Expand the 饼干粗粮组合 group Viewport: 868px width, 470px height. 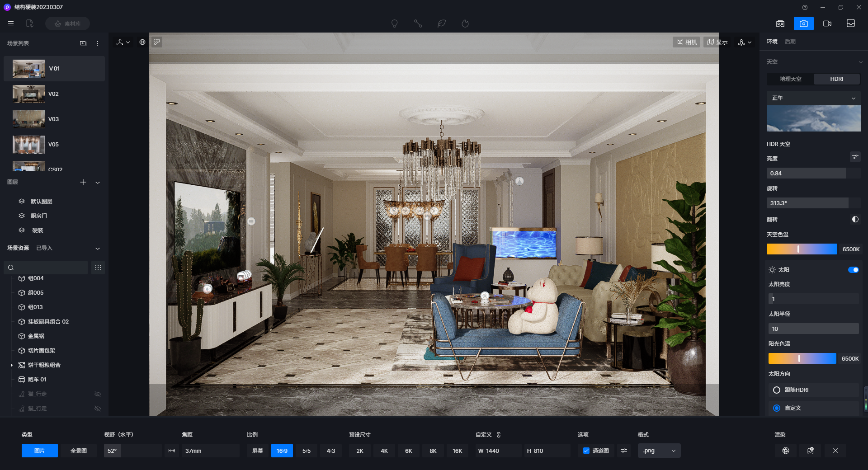(12, 365)
